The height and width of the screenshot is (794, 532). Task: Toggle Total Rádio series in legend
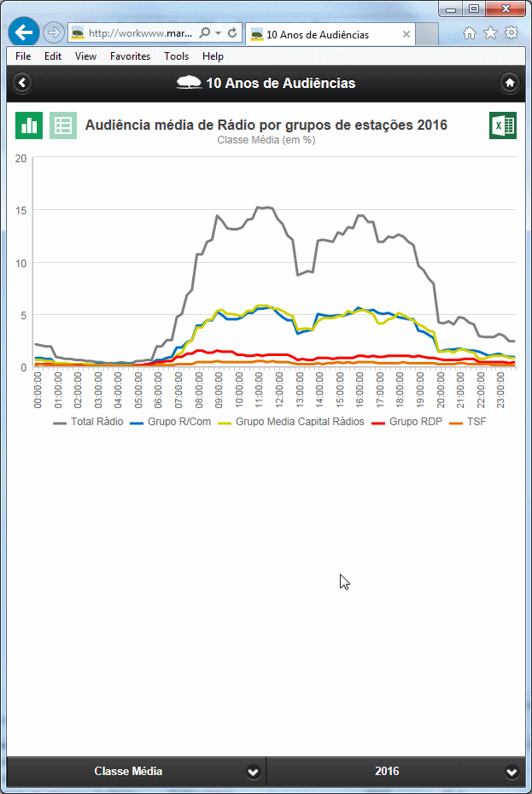pos(89,422)
